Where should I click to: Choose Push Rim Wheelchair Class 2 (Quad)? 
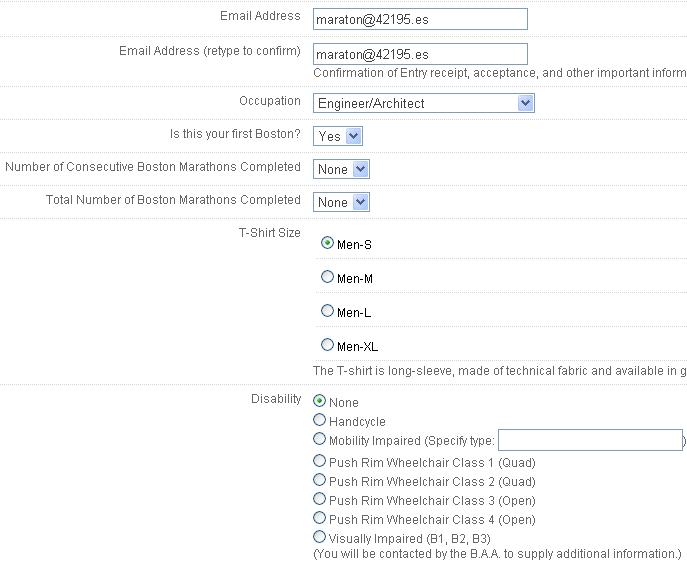point(320,480)
